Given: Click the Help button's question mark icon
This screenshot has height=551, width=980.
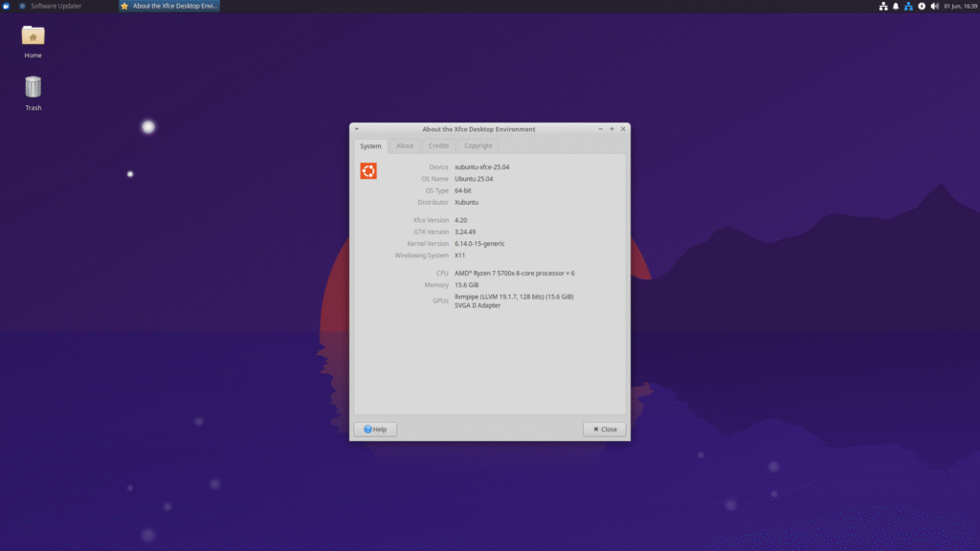Looking at the screenshot, I should (367, 430).
